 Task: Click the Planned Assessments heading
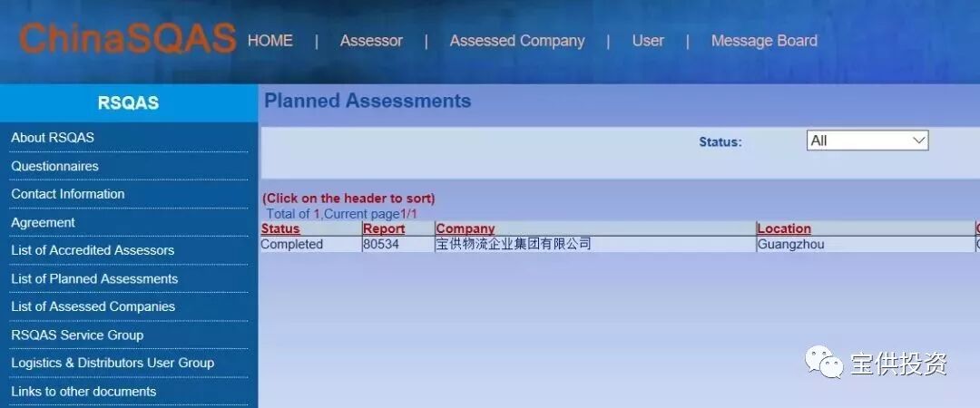367,101
